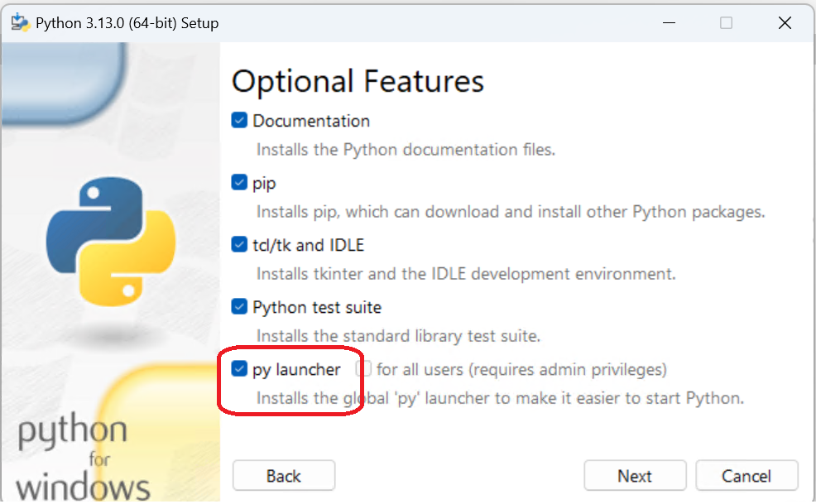
Task: Cancel the Python setup
Action: tap(746, 476)
